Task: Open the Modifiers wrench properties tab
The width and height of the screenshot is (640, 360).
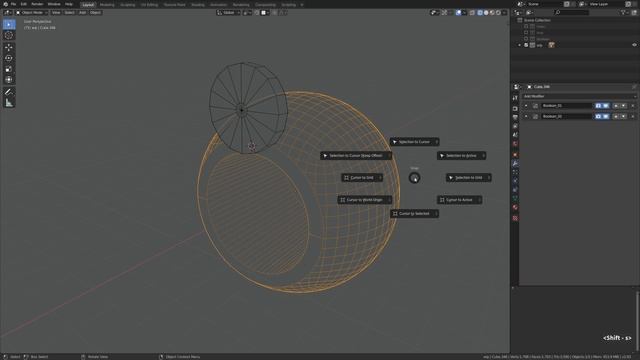Action: (x=515, y=164)
